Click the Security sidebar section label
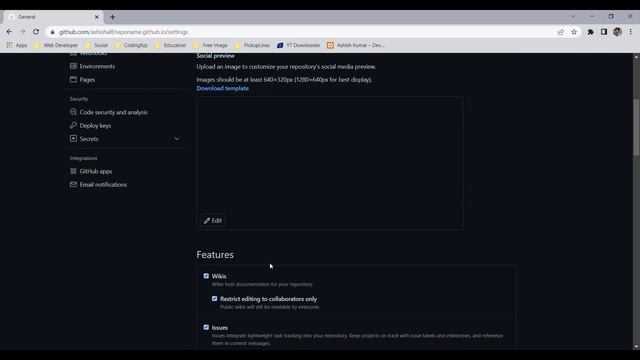This screenshot has width=640, height=360. (x=79, y=99)
